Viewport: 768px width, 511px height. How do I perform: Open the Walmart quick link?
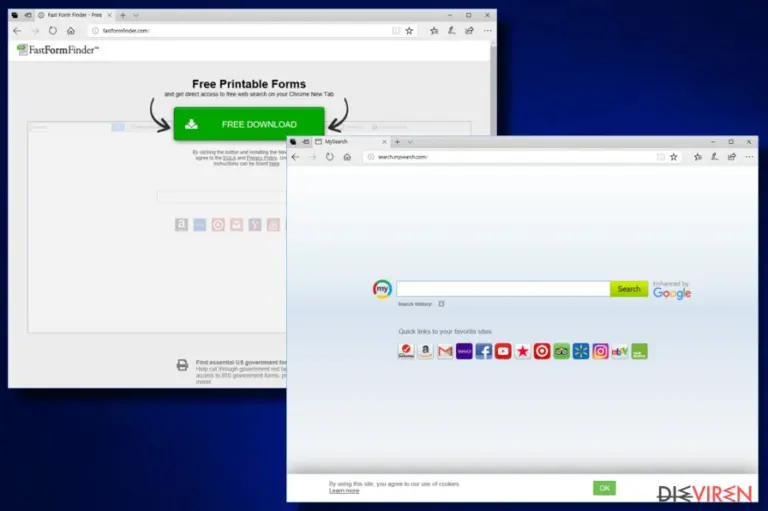click(581, 351)
